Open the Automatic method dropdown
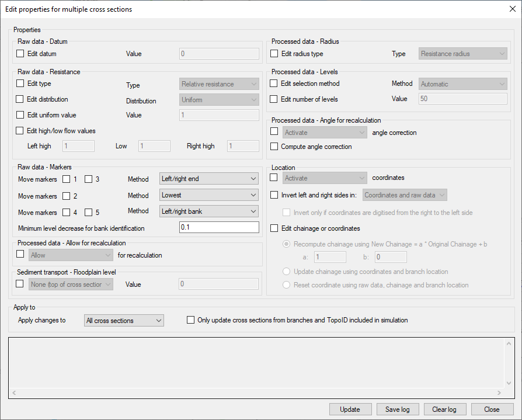The image size is (522, 420). tap(463, 84)
